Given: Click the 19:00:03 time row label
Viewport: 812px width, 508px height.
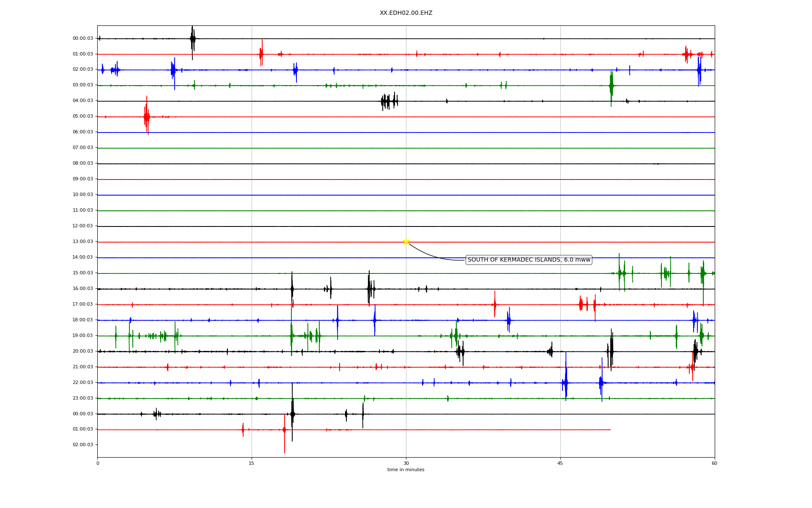Looking at the screenshot, I should (83, 336).
